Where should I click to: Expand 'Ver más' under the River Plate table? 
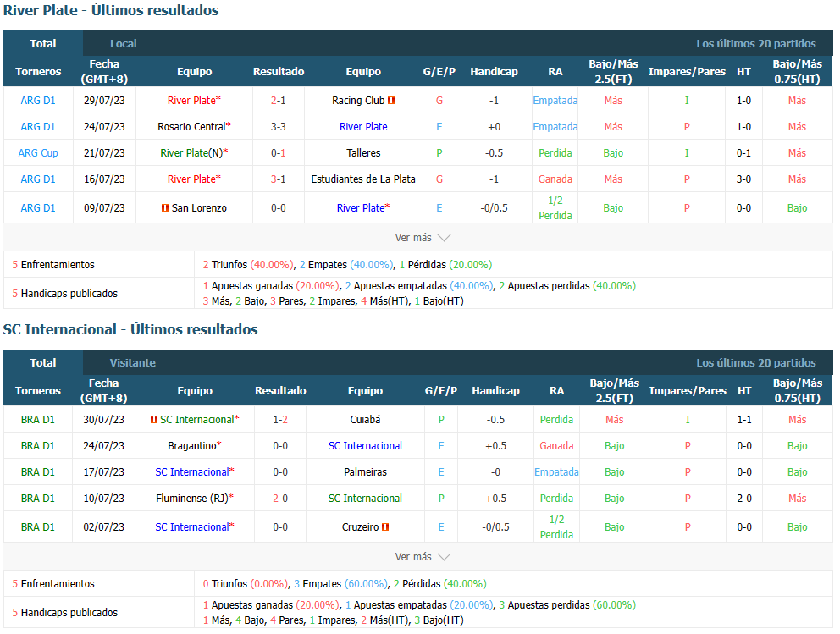423,238
